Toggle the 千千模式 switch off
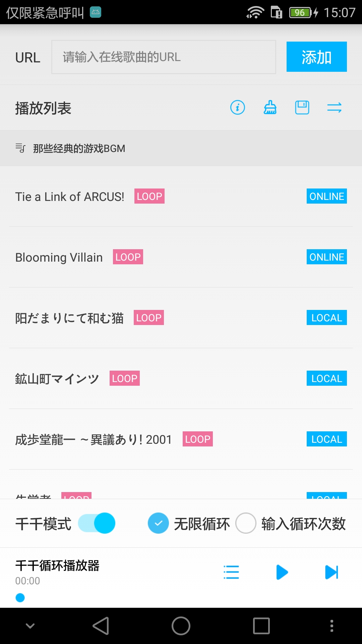This screenshot has height=644, width=362. (97, 523)
